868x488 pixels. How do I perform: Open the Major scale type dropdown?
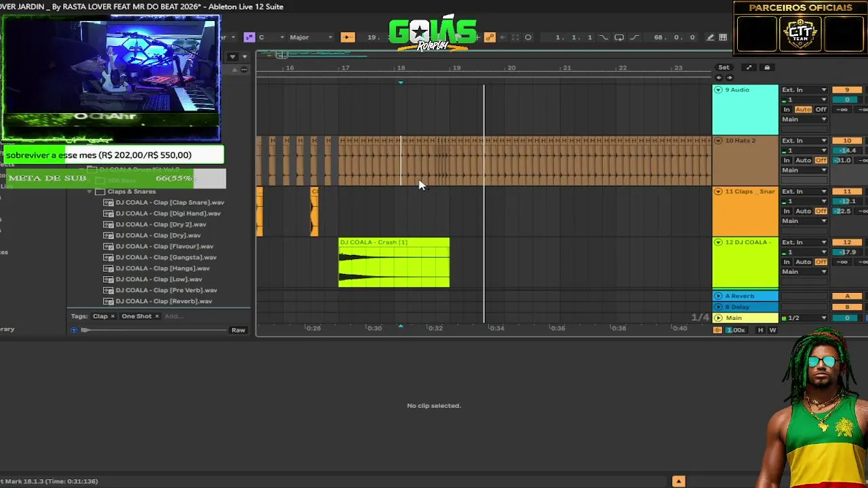(311, 37)
